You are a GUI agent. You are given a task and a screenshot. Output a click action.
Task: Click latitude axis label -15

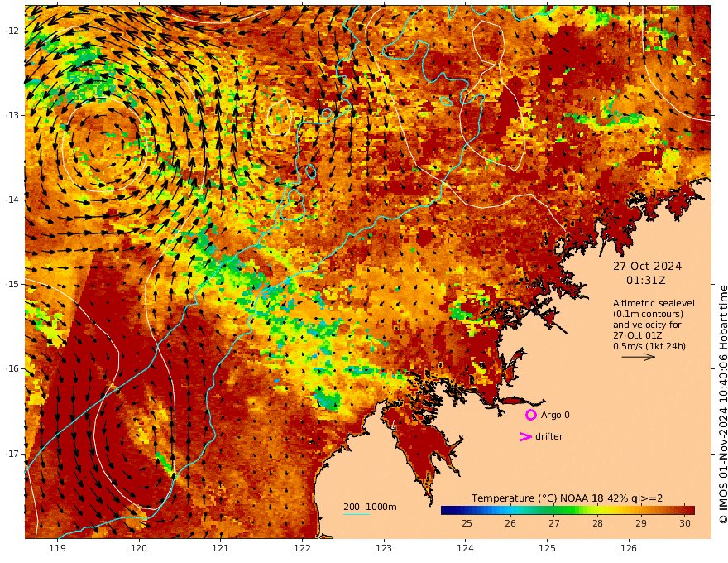point(12,284)
